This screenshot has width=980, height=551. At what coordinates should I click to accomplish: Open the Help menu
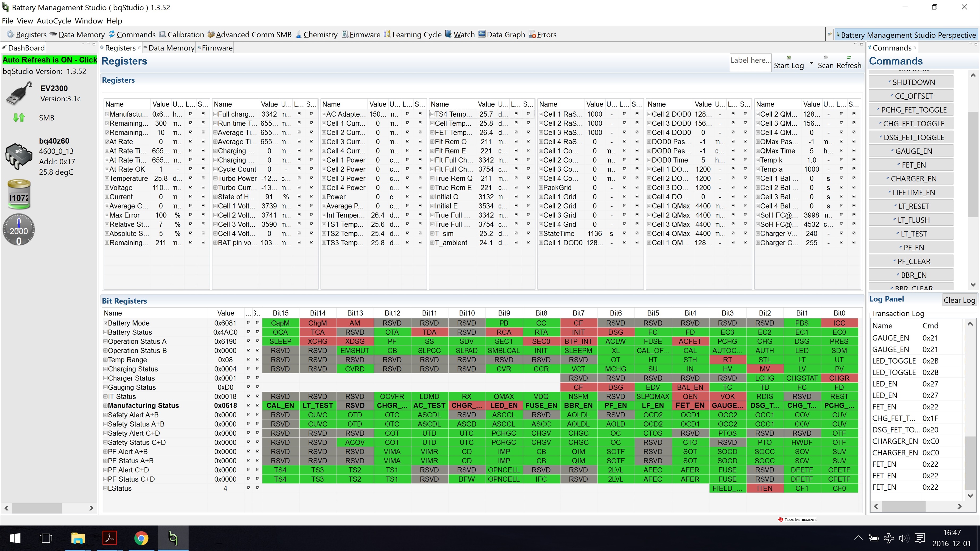(114, 21)
